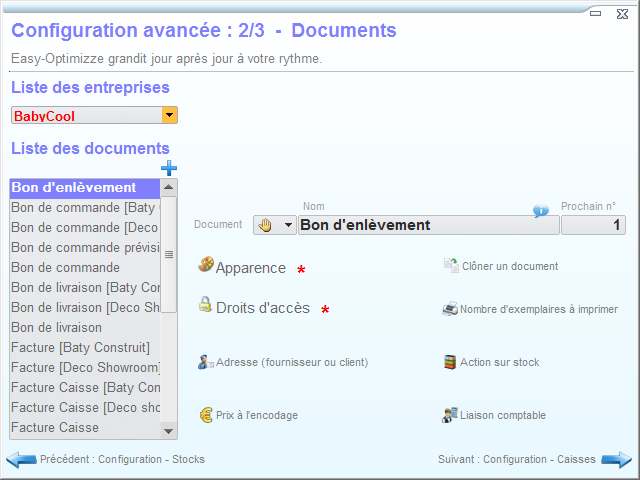The height and width of the screenshot is (480, 640).
Task: Choose Facture [Baty Construit] in list
Action: (80, 347)
